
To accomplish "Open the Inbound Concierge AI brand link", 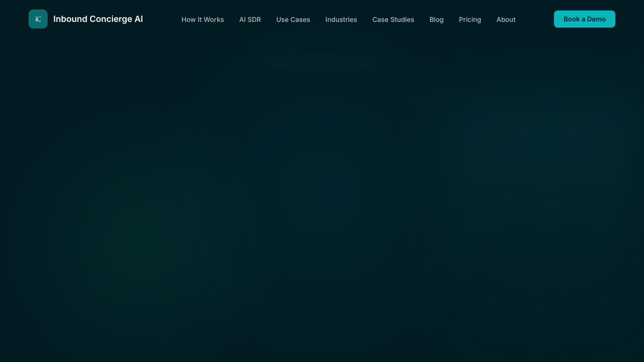I will 86,19.
